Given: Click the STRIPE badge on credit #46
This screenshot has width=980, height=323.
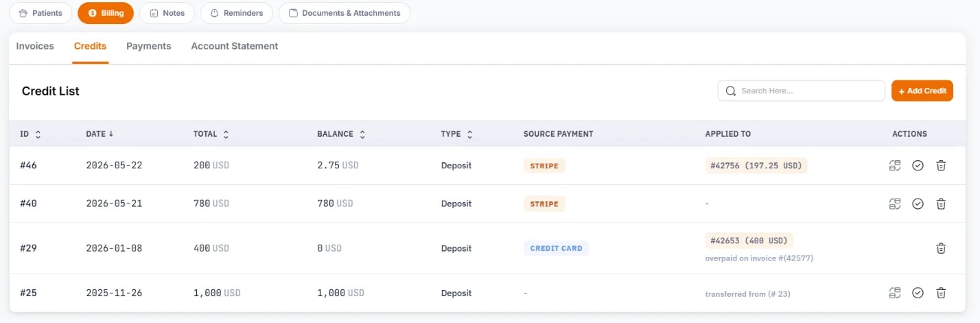Looking at the screenshot, I should pyautogui.click(x=544, y=166).
